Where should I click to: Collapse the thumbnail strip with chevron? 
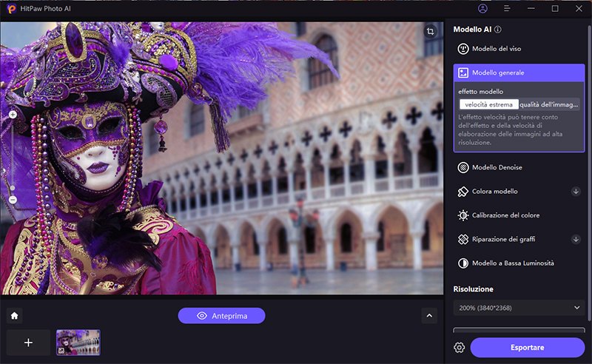tap(429, 316)
